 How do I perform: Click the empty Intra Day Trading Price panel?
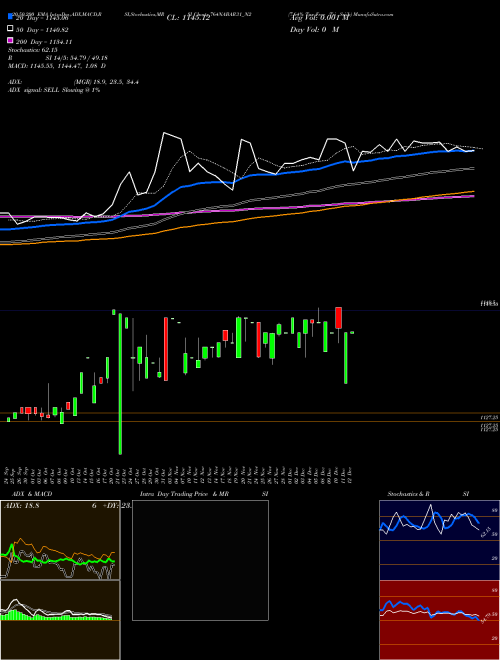pyautogui.click(x=200, y=560)
